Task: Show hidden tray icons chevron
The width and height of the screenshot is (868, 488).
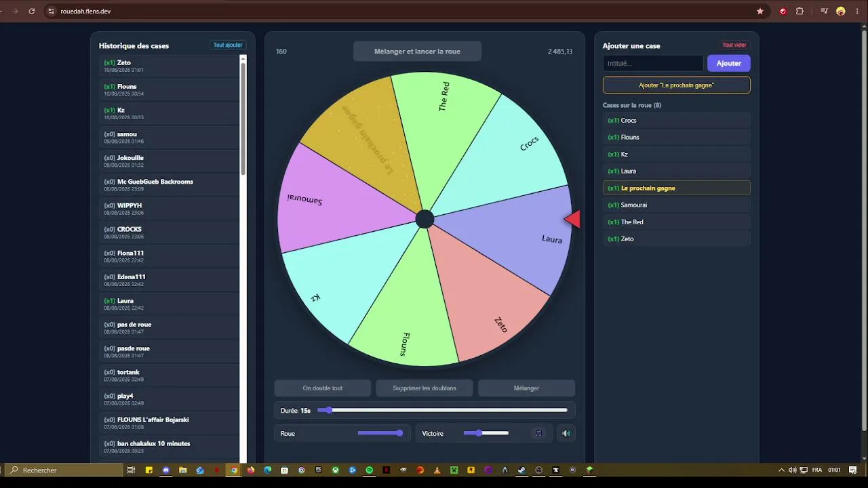Action: [x=781, y=470]
